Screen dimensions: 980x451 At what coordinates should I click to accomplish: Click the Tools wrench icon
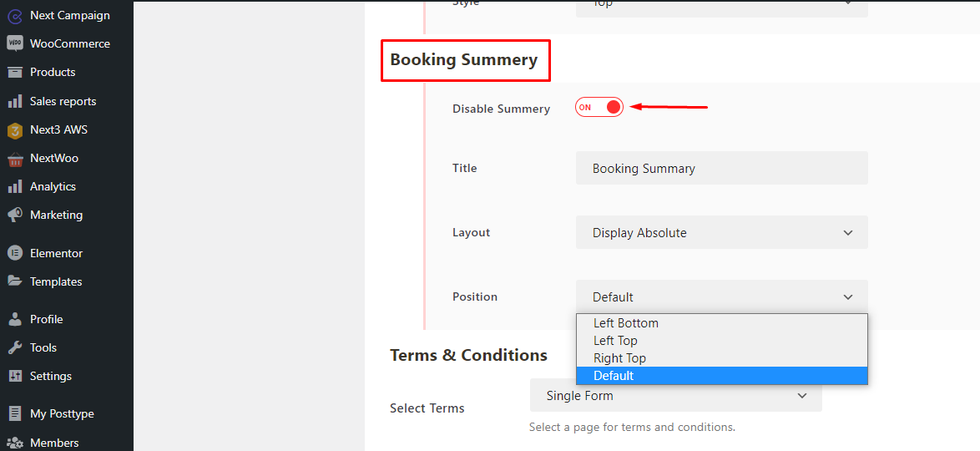(14, 347)
